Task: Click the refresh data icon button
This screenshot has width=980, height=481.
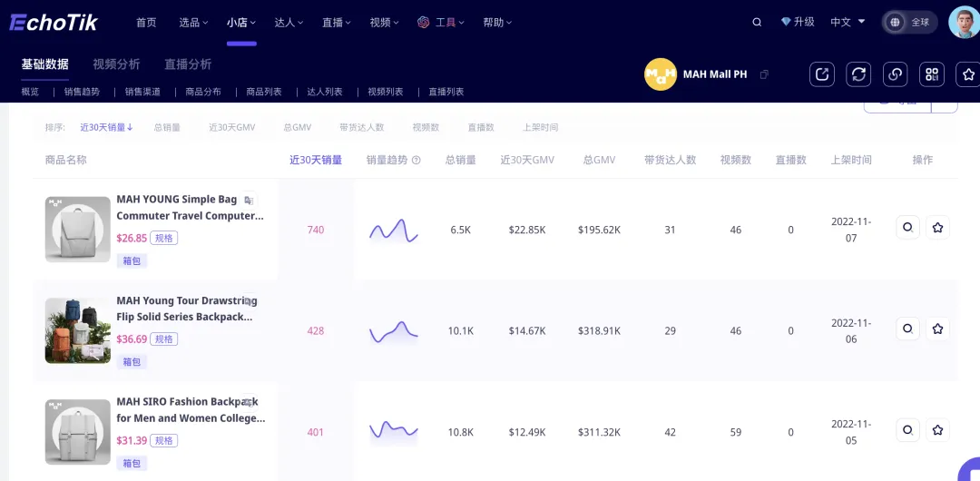Action: point(858,74)
